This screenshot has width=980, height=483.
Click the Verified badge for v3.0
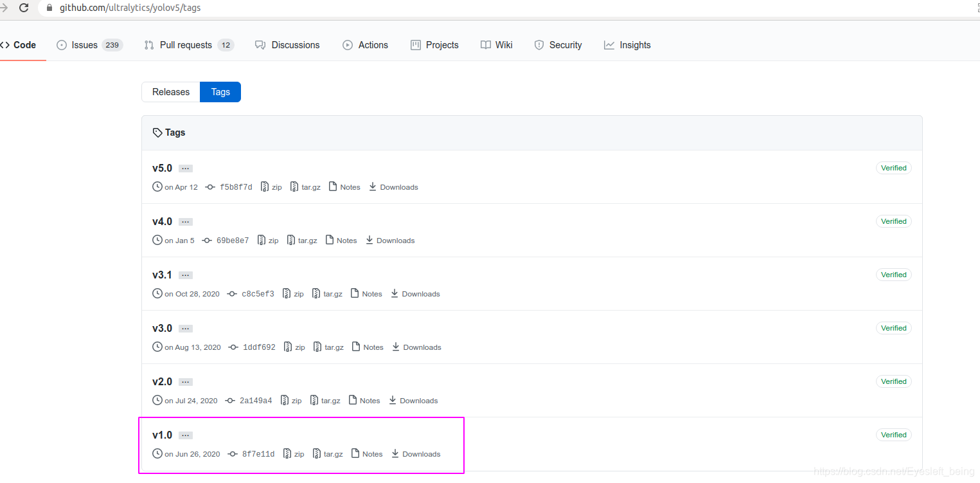click(x=893, y=328)
